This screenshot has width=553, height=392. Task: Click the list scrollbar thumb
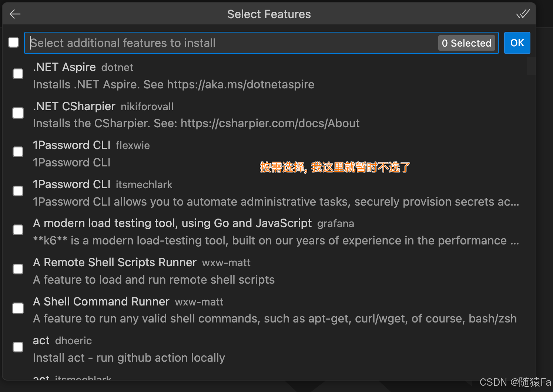(531, 67)
